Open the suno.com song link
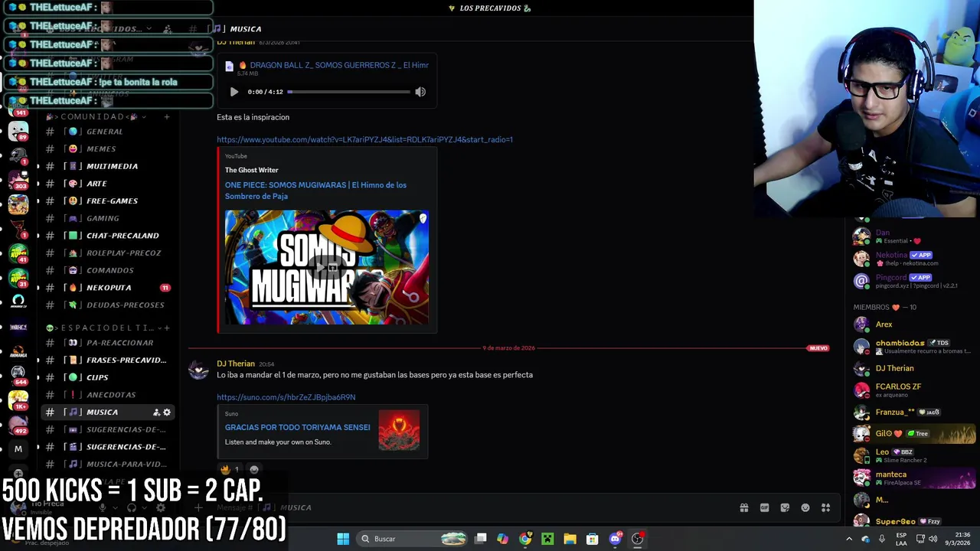This screenshot has height=551, width=980. point(286,397)
